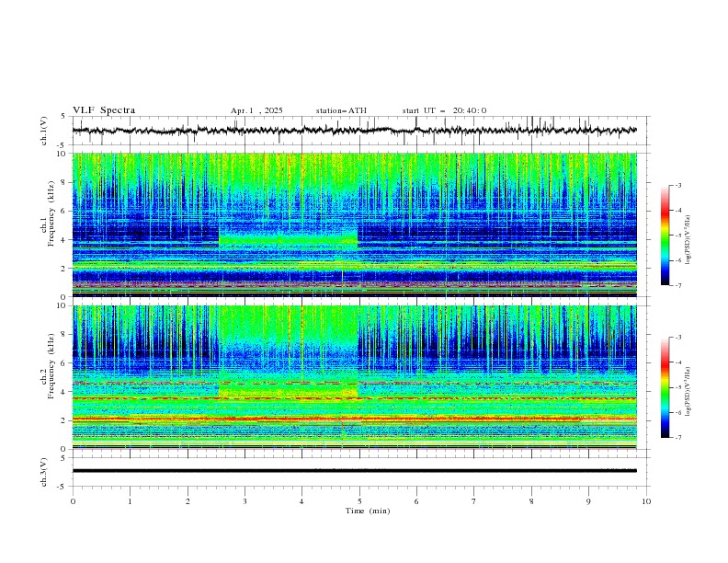This screenshot has width=728, height=563.
Task: Click the "Time (min)" x-axis label
Action: pyautogui.click(x=368, y=511)
